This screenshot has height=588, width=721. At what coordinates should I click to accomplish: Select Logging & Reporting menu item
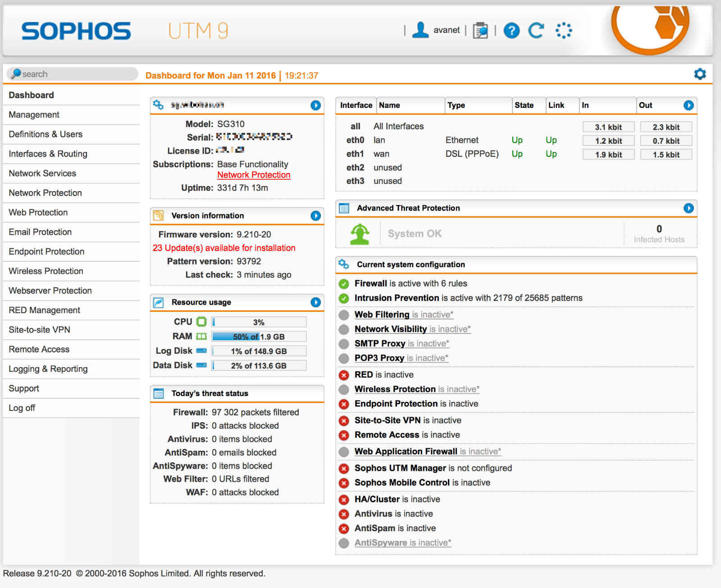(48, 369)
